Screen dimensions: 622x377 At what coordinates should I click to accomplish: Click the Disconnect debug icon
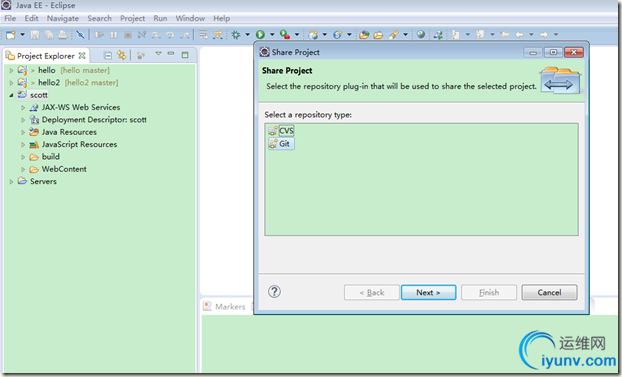click(142, 35)
